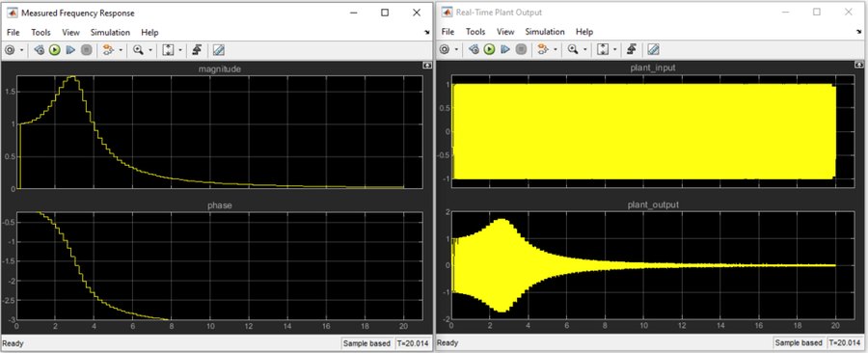Click Step Forward in Real-Time Plant Output toolbar
Screen dimensions: 868x353
(x=504, y=50)
